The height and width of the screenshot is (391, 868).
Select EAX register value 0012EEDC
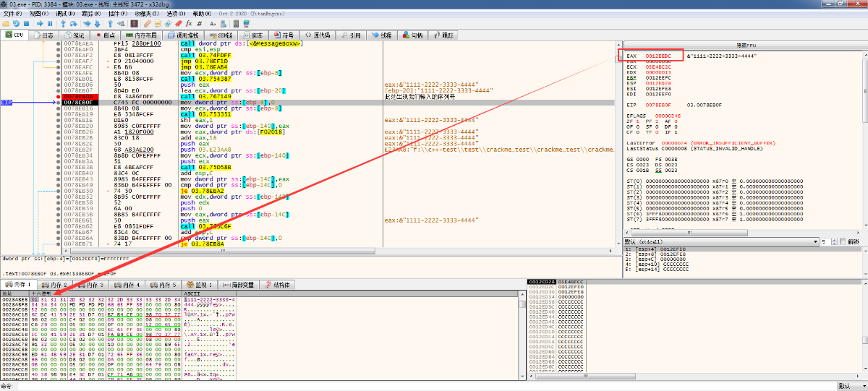657,56
